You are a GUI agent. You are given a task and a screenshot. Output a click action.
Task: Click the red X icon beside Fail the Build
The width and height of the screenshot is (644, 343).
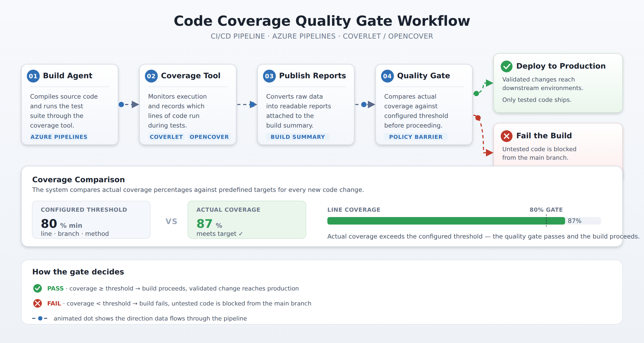[507, 136]
